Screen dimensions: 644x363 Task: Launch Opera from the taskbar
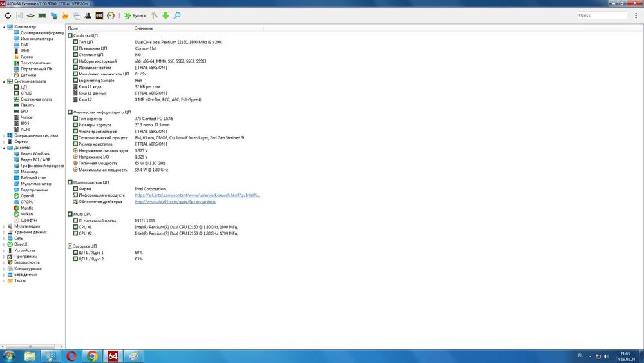click(71, 356)
